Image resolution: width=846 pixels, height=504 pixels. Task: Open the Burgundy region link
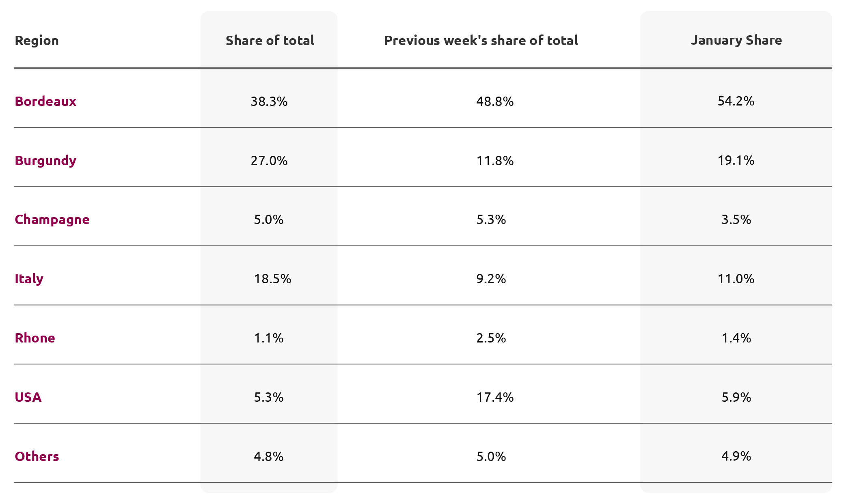point(45,161)
